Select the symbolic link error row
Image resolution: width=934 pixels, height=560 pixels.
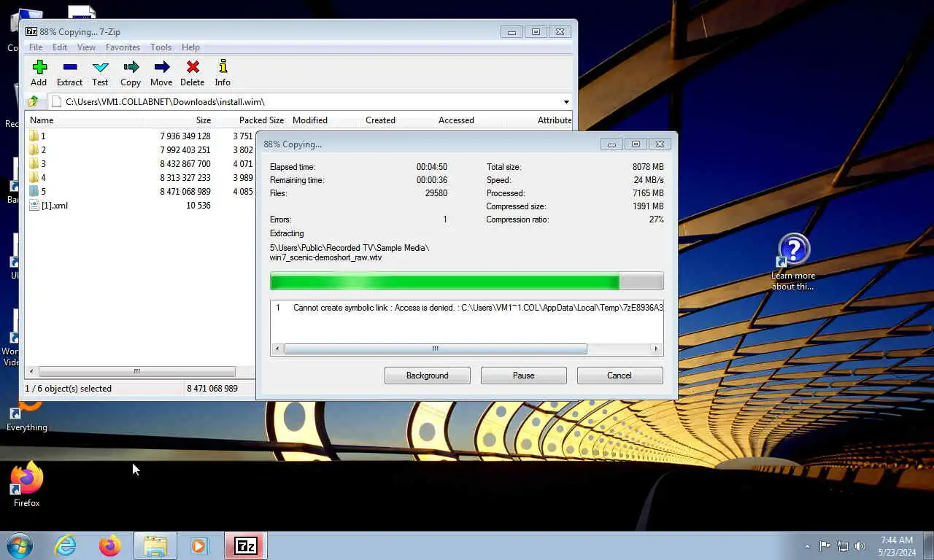pos(467,308)
